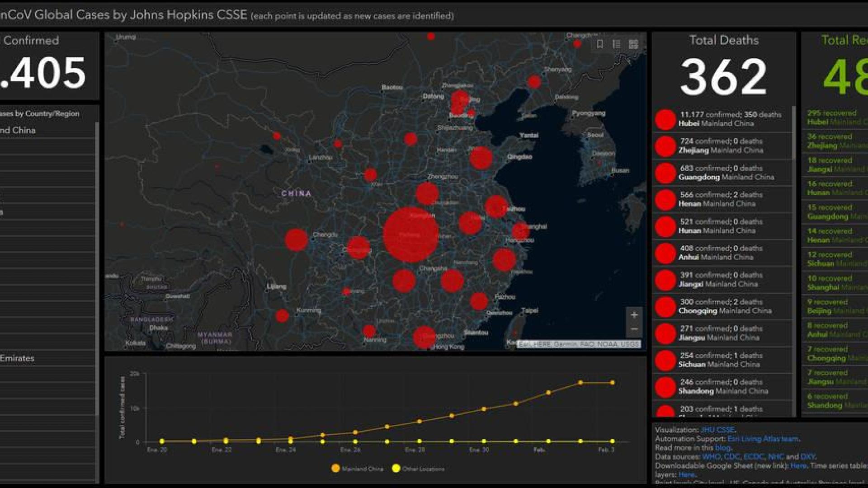
Task: Follow the blog link
Action: click(x=722, y=448)
